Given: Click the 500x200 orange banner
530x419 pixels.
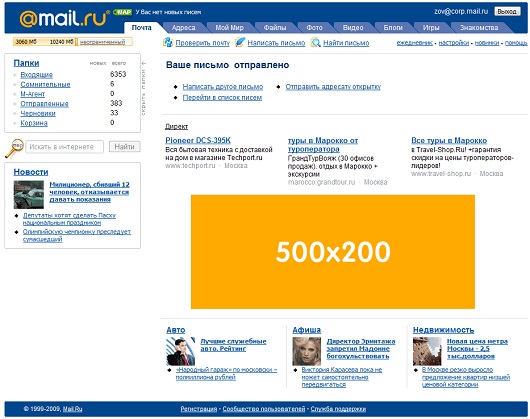Looking at the screenshot, I should pyautogui.click(x=333, y=252).
